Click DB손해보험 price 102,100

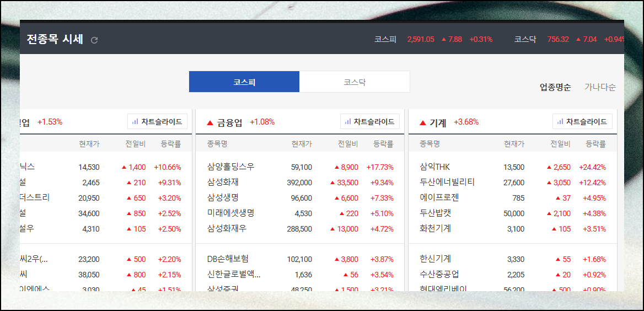pyautogui.click(x=299, y=260)
